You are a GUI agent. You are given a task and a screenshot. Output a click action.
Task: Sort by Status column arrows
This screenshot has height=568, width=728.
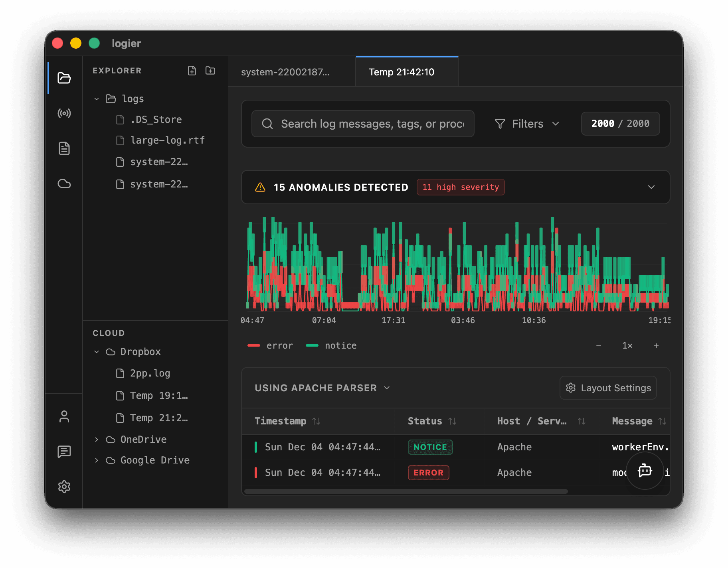pos(452,421)
